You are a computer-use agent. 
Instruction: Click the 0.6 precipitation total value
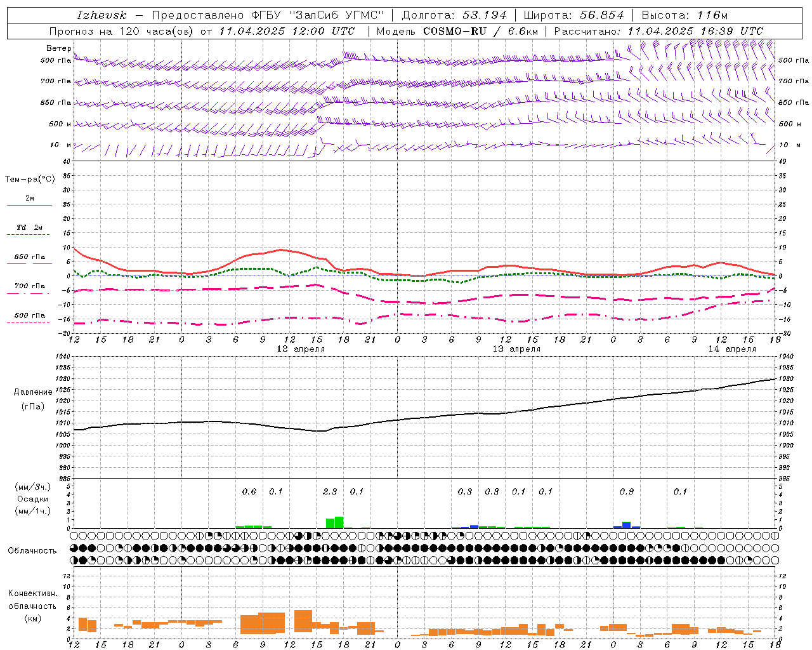(249, 491)
